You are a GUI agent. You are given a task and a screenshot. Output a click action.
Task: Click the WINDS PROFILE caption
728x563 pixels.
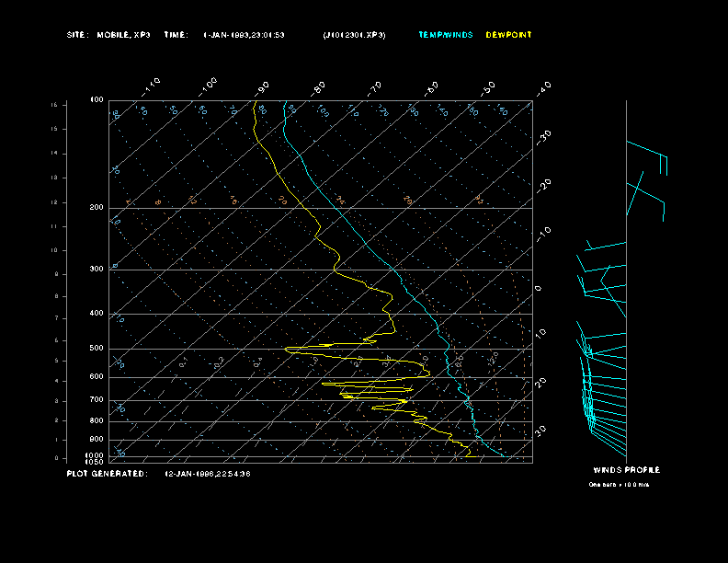(x=626, y=470)
